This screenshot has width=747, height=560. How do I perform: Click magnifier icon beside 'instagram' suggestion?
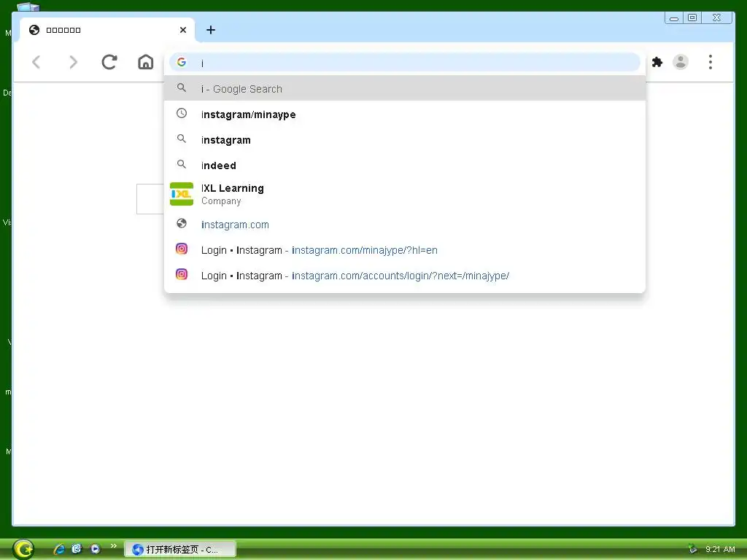pos(182,139)
